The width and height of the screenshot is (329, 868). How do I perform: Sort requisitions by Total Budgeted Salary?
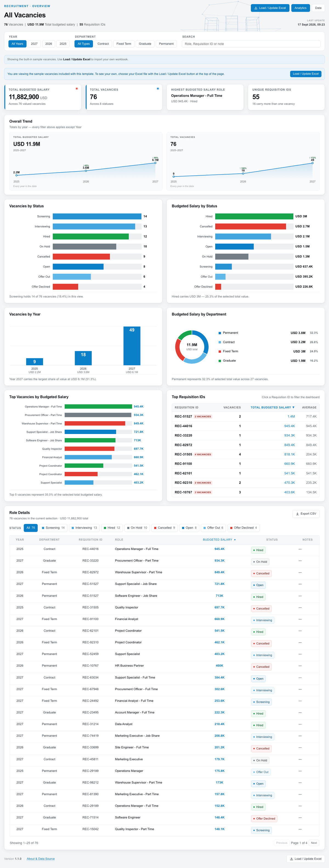pos(272,407)
